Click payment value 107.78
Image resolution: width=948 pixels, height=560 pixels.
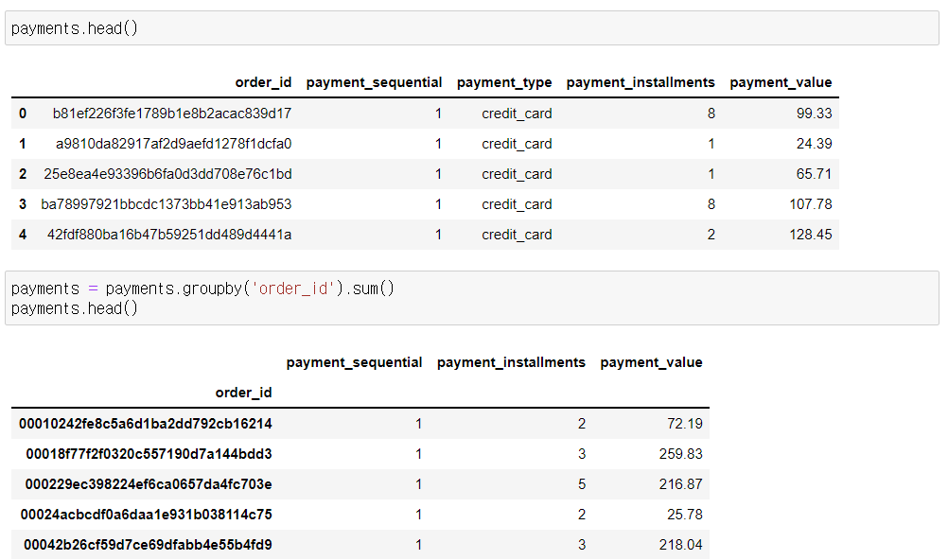(810, 203)
